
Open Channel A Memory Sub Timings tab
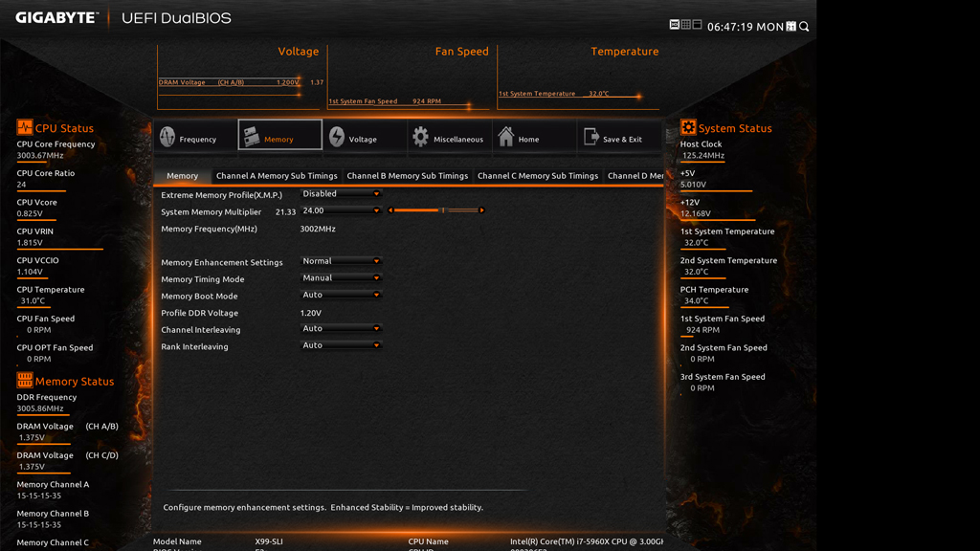pyautogui.click(x=277, y=176)
